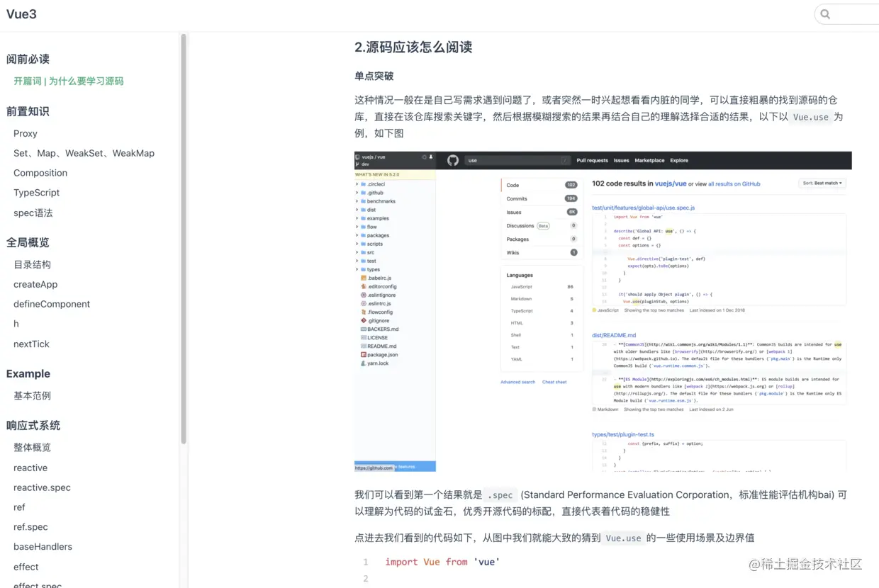Open 目录结构 sidebar entry
The width and height of the screenshot is (879, 588).
(x=33, y=264)
